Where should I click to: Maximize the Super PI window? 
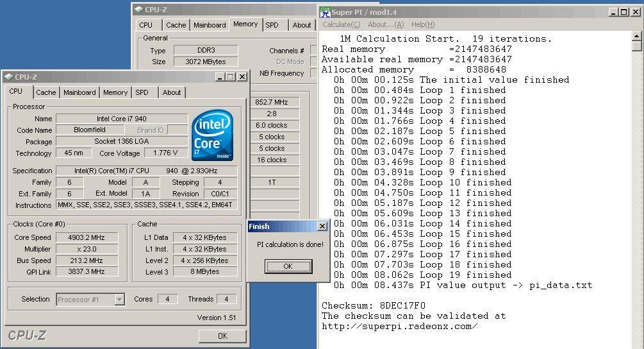(624, 12)
